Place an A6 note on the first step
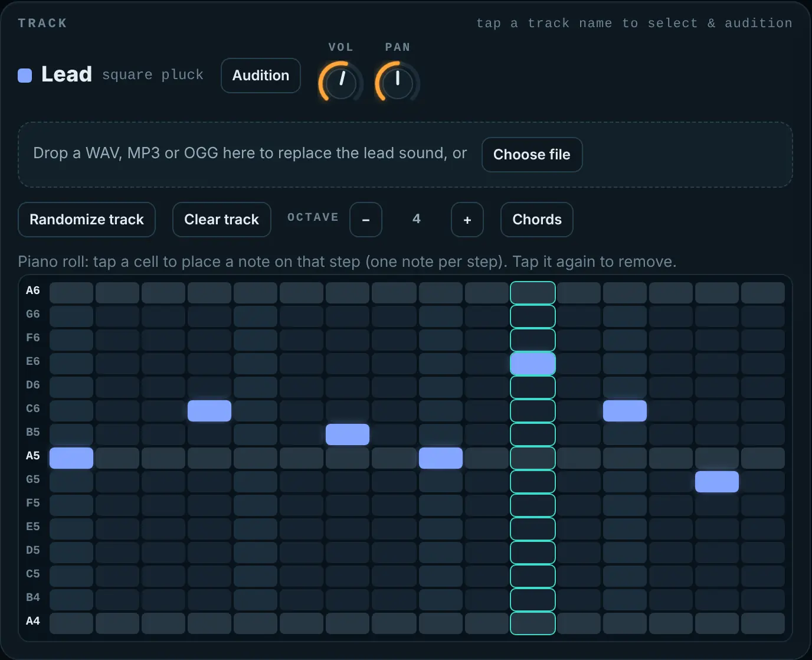 (71, 293)
